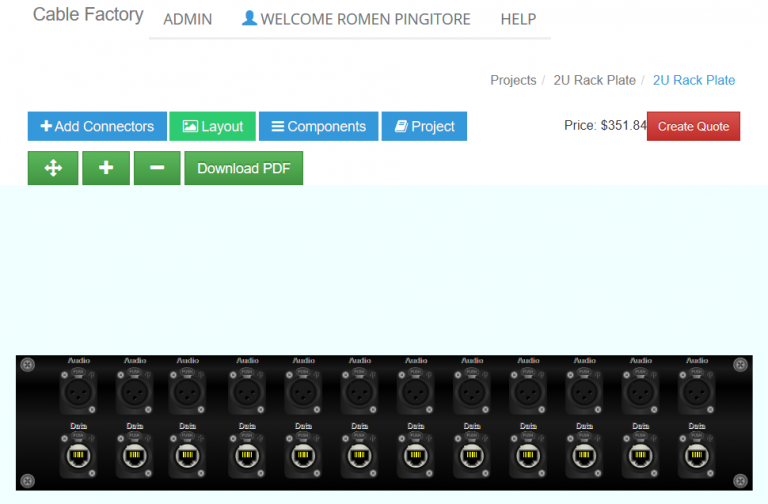Select the fourth Data RJ45 connector

coord(247,455)
